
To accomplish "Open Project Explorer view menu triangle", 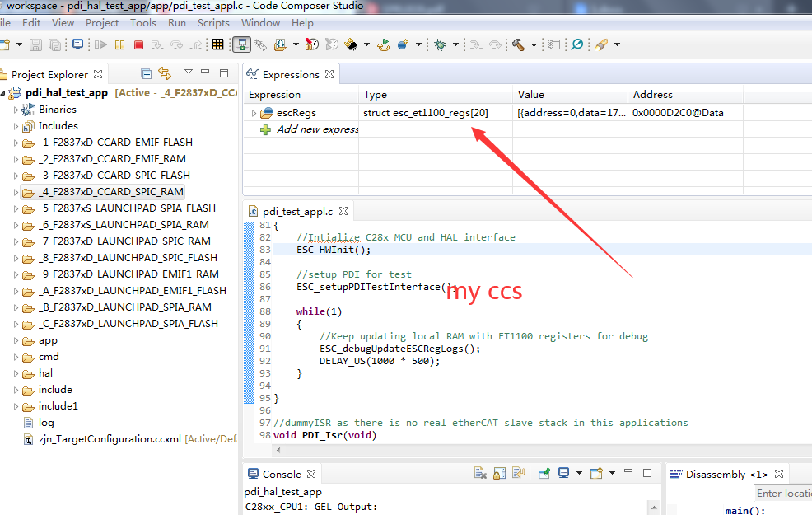I will coord(189,72).
